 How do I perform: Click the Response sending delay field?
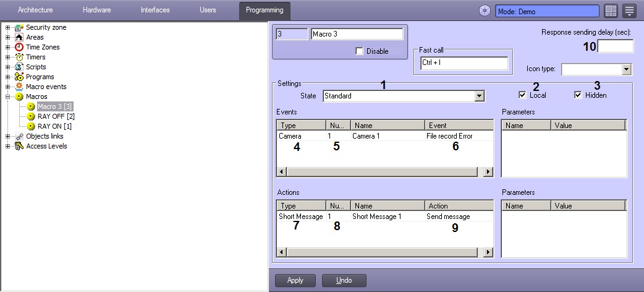[615, 46]
